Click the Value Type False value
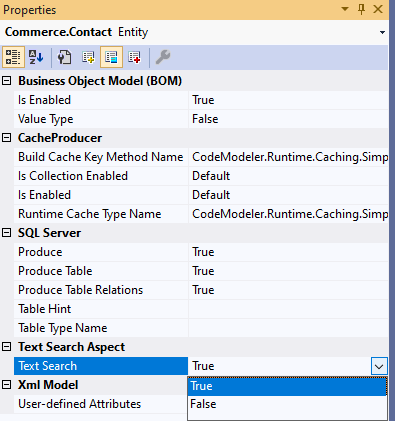 point(288,119)
